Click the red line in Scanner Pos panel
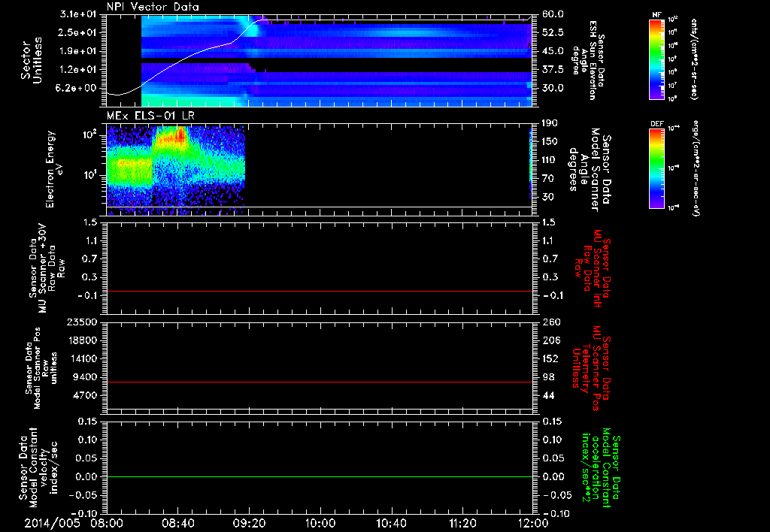 (320, 382)
